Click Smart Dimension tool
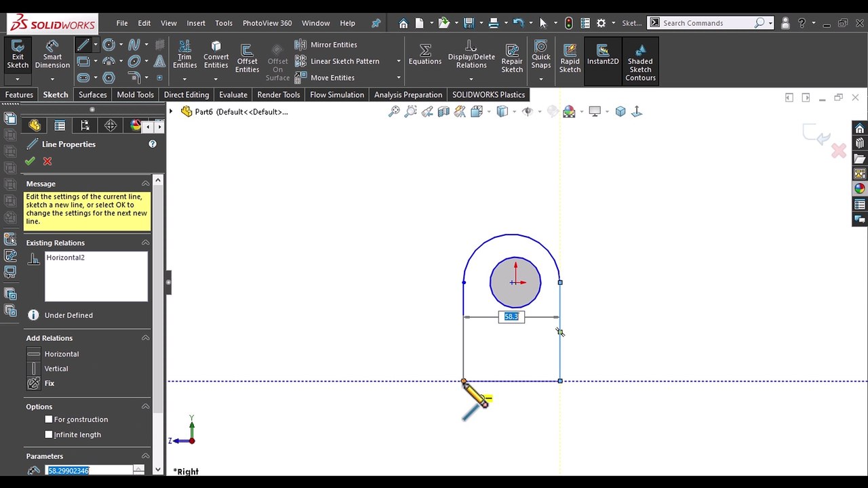The width and height of the screenshot is (868, 488). point(52,54)
